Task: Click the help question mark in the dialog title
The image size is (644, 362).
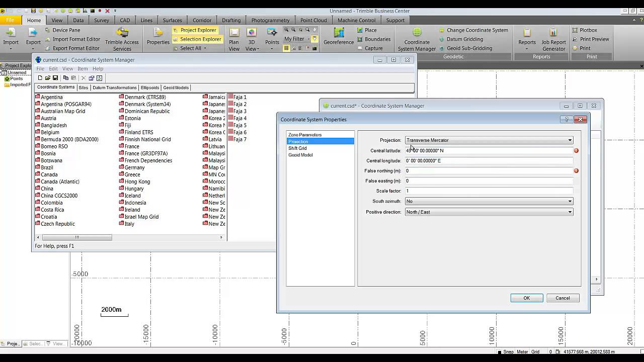Action: coord(567,120)
